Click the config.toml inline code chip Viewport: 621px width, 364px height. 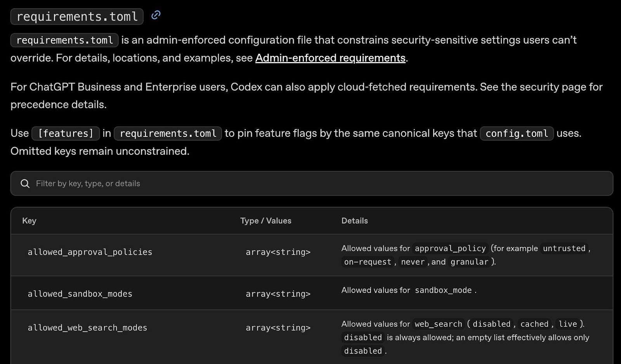(x=517, y=133)
